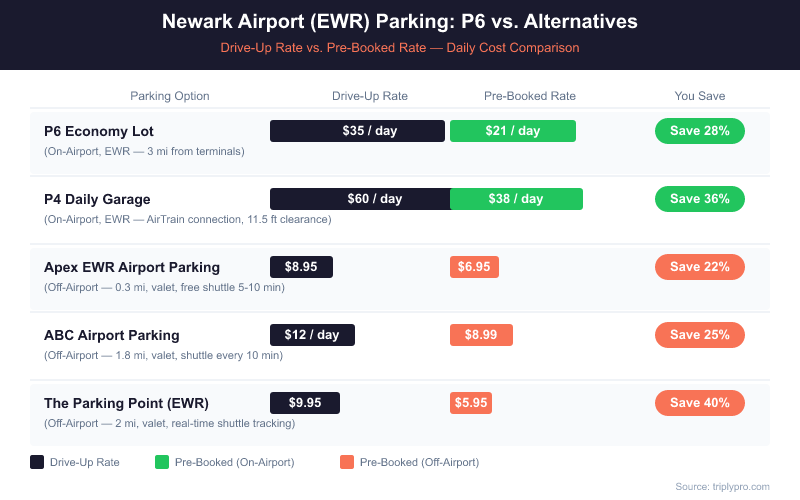Screen dimensions: 800x500
Task: Click the Pre-Booked Rate column header
Action: [x=530, y=96]
